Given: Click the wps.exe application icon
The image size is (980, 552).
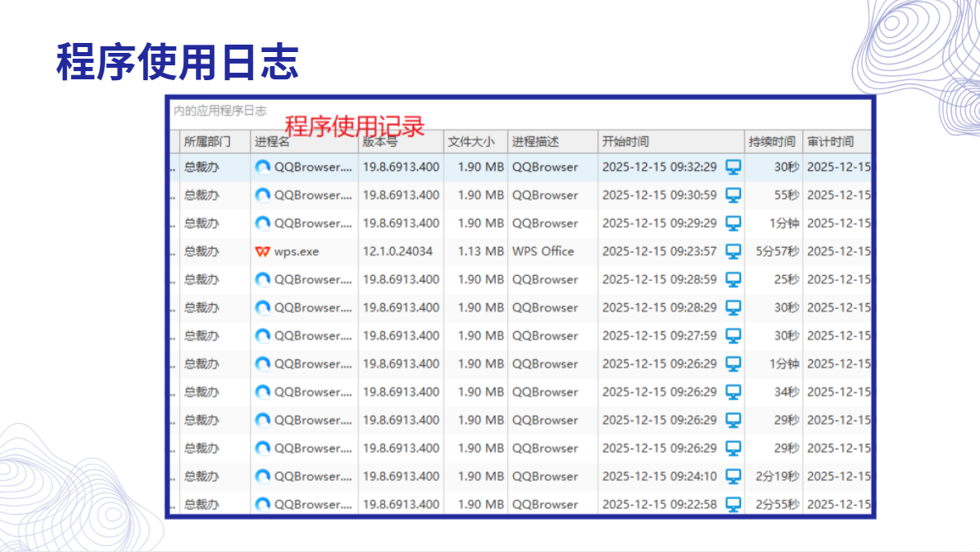Looking at the screenshot, I should point(263,251).
